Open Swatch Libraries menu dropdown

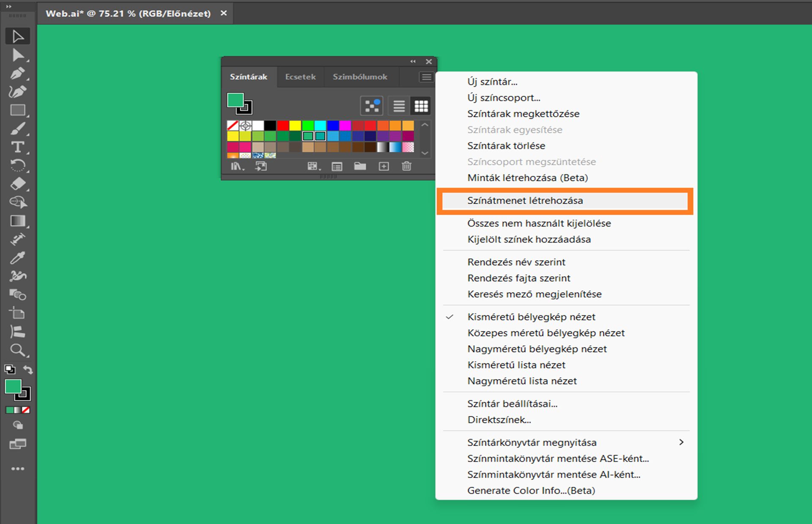tap(237, 166)
